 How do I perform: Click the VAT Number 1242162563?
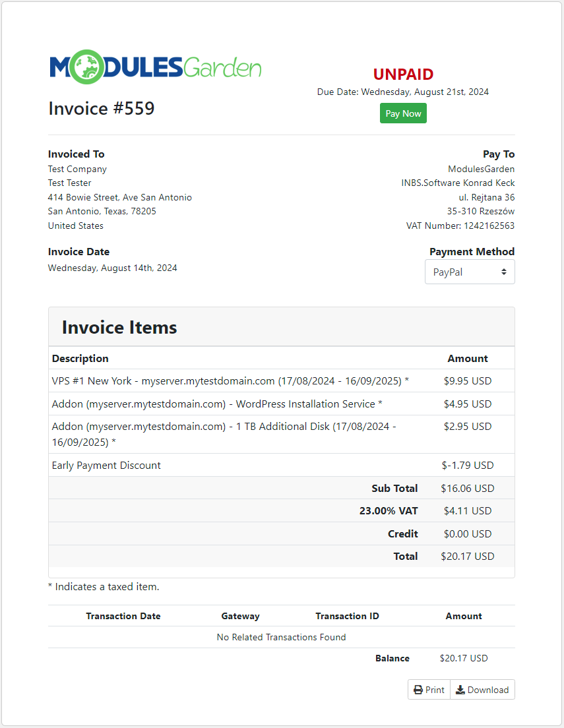[460, 226]
